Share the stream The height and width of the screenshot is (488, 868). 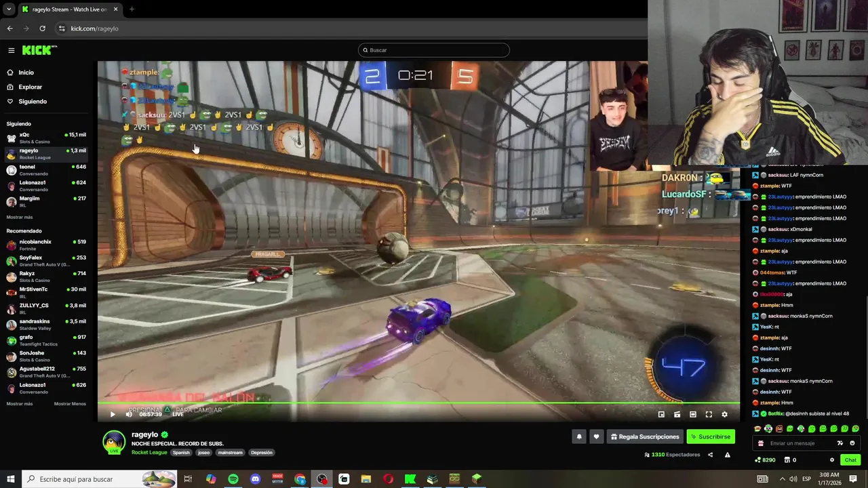711,455
